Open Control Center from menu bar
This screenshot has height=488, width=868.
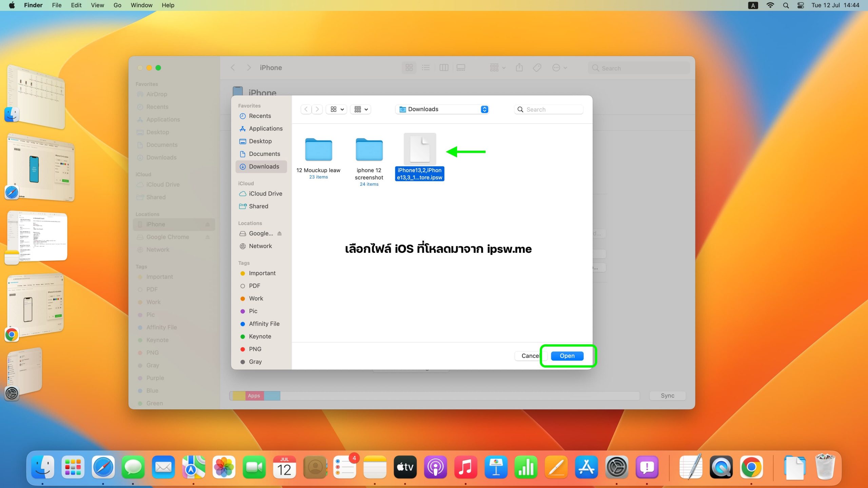click(801, 5)
